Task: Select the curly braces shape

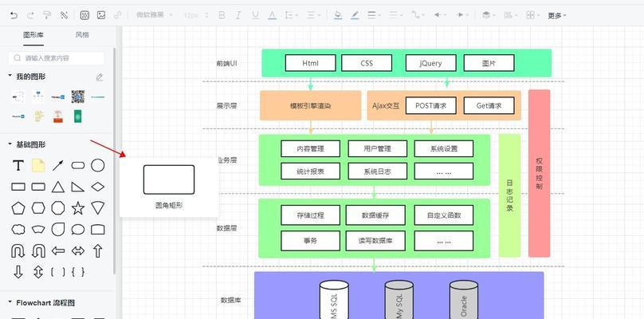Action: click(x=78, y=272)
